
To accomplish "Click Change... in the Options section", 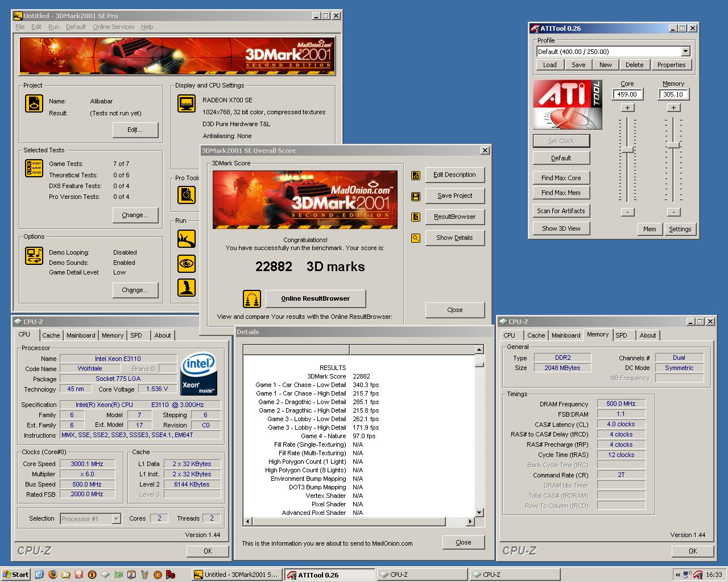I will tap(135, 290).
